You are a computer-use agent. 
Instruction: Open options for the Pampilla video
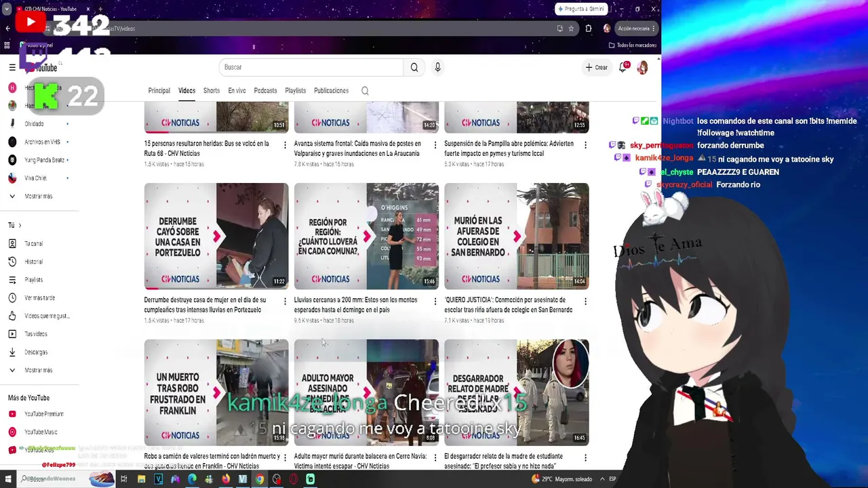pos(585,145)
